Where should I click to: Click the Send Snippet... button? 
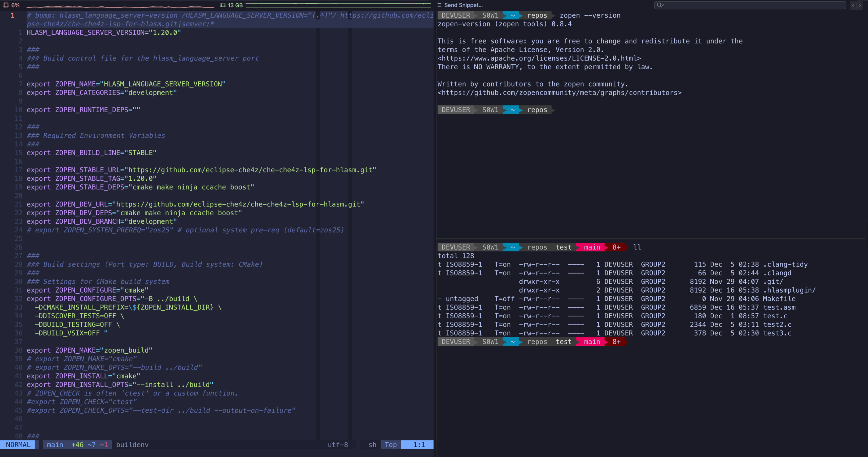[463, 5]
